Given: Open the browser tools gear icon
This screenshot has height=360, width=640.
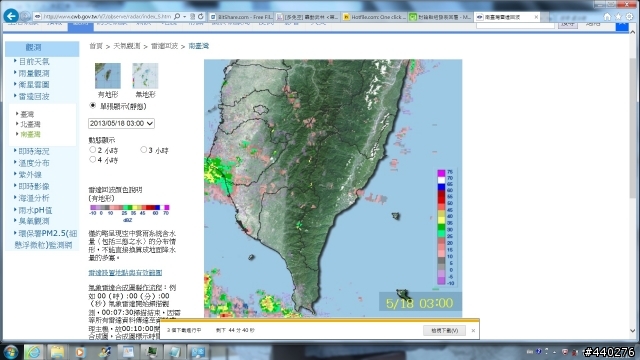Looking at the screenshot, I should tap(629, 17).
